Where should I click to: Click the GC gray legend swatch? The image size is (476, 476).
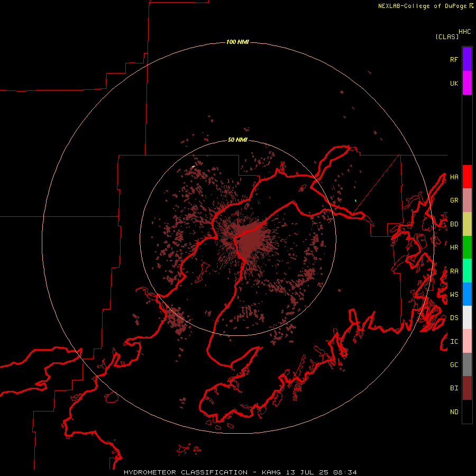click(x=467, y=364)
